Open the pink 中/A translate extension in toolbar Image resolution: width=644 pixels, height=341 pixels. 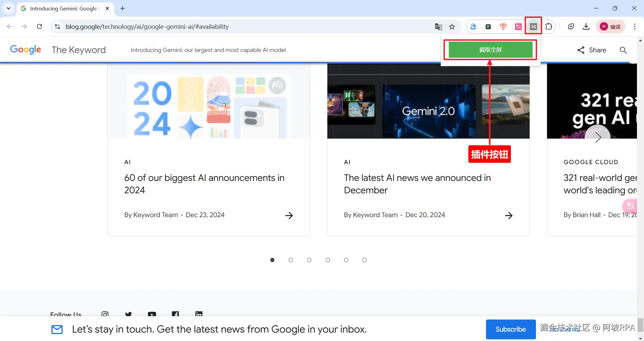(518, 27)
